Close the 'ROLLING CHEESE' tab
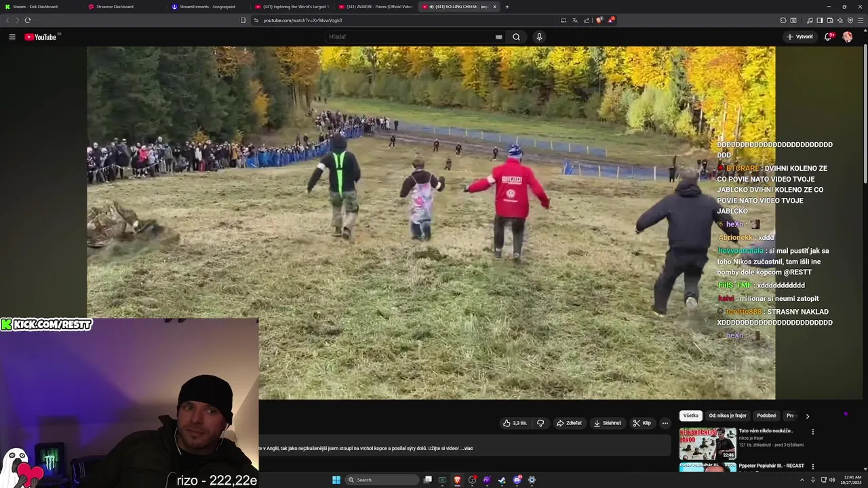The height and width of the screenshot is (488, 868). coord(494,7)
